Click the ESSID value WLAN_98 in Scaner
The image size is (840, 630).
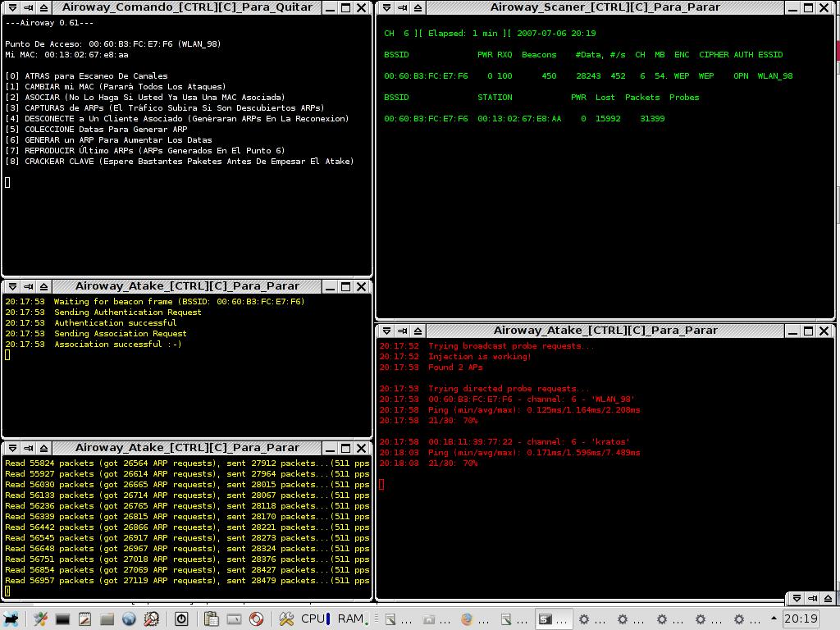pyautogui.click(x=774, y=76)
